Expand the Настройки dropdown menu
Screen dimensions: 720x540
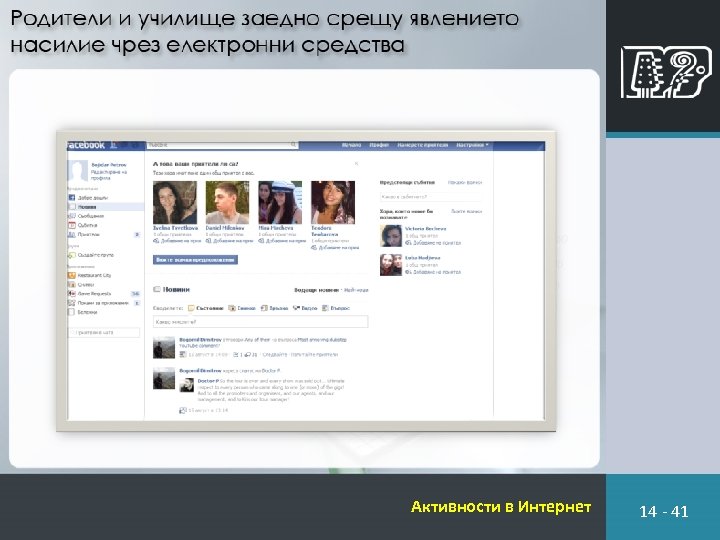click(x=472, y=145)
